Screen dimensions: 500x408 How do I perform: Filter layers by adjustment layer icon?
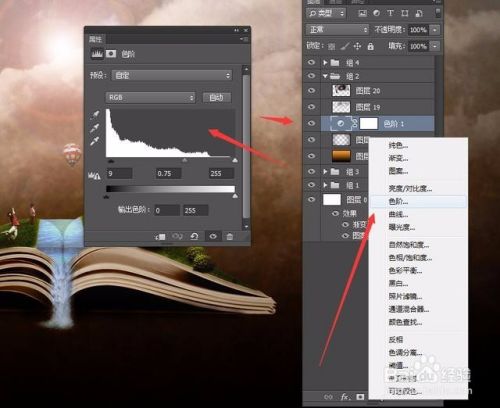pyautogui.click(x=377, y=13)
